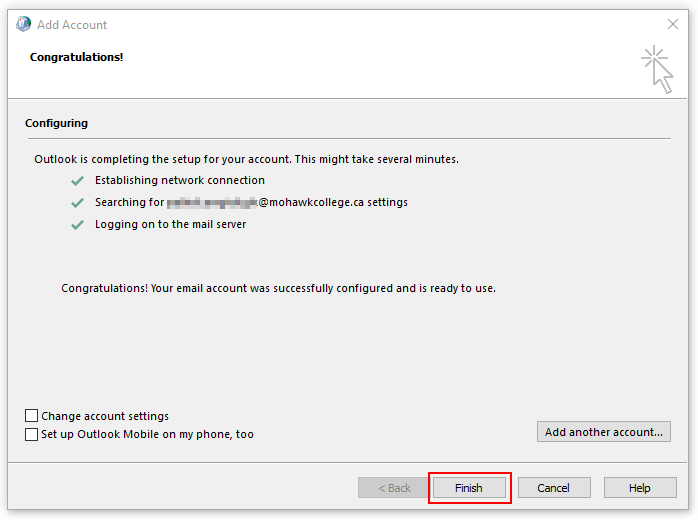This screenshot has height=520, width=698.
Task: Click Finish to complete account setup
Action: click(469, 488)
